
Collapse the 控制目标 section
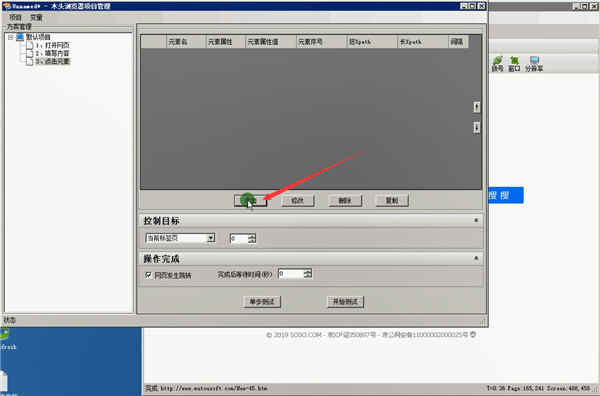click(476, 220)
